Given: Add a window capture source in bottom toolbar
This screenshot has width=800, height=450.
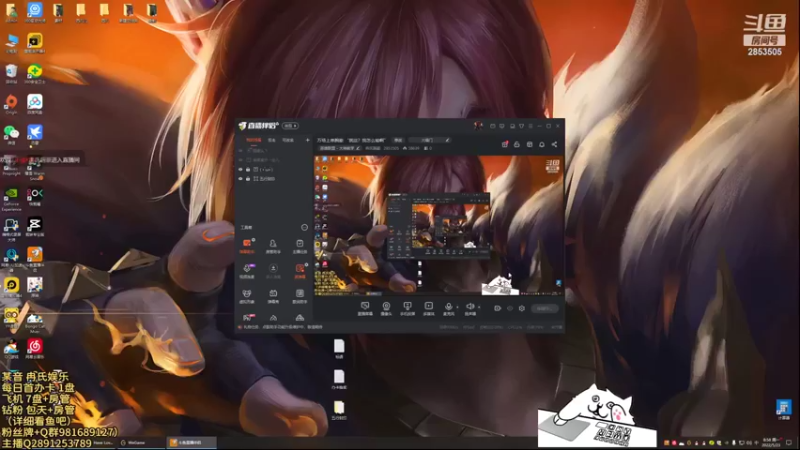Looking at the screenshot, I should [x=365, y=308].
